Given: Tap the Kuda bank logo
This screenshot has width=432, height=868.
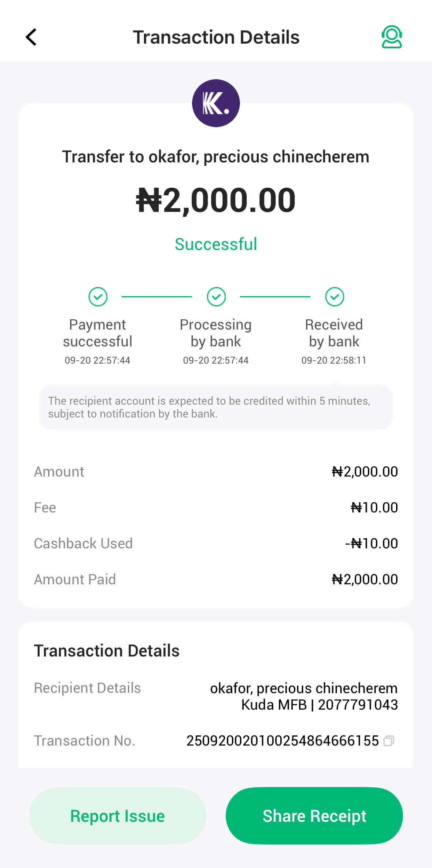Looking at the screenshot, I should tap(216, 103).
